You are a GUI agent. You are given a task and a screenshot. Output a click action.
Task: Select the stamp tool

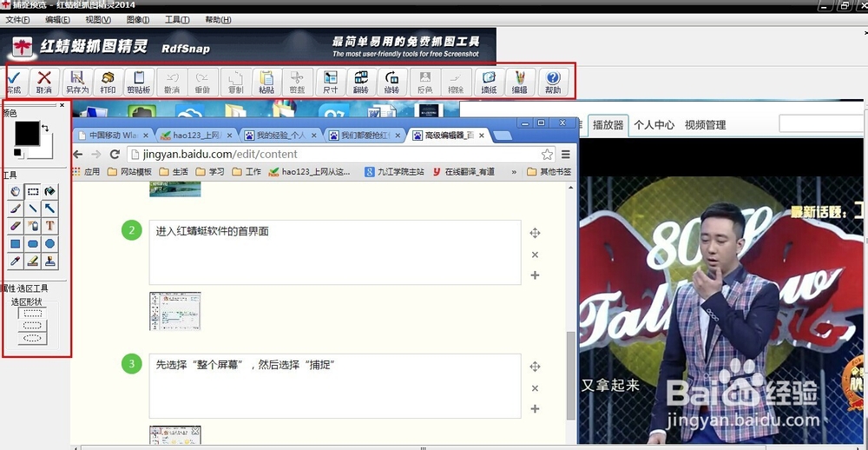coord(50,261)
